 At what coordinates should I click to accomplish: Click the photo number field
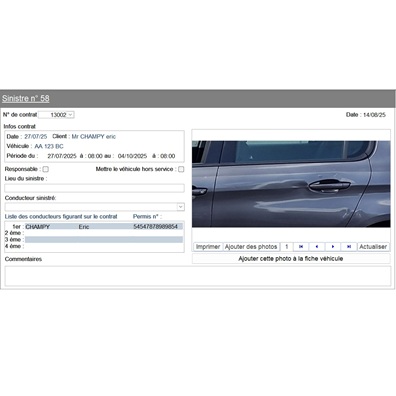286,247
